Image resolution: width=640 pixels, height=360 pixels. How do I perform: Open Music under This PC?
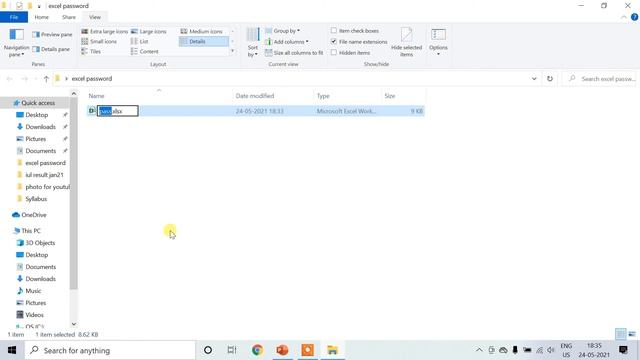(x=33, y=291)
